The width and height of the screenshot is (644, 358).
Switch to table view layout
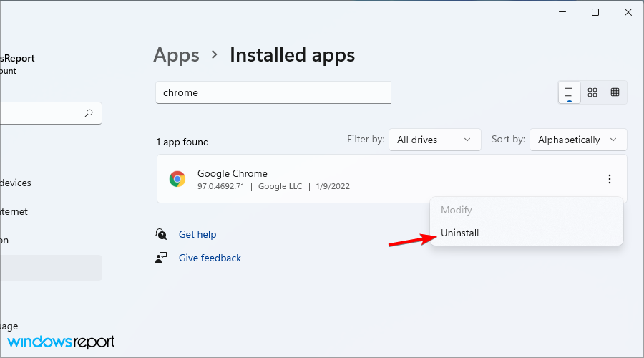[615, 92]
